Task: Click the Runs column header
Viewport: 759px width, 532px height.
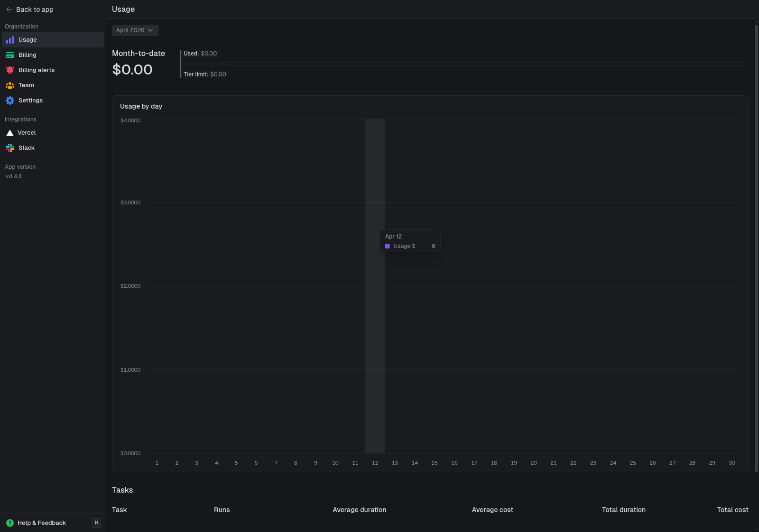Action: point(222,510)
